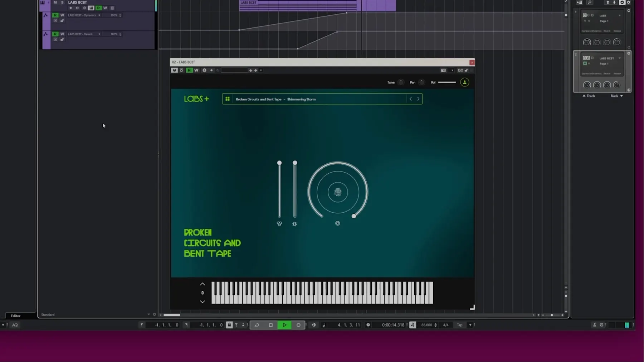Toggle Read automation on LABS BCBT track
This screenshot has height=362, width=644.
click(98, 8)
